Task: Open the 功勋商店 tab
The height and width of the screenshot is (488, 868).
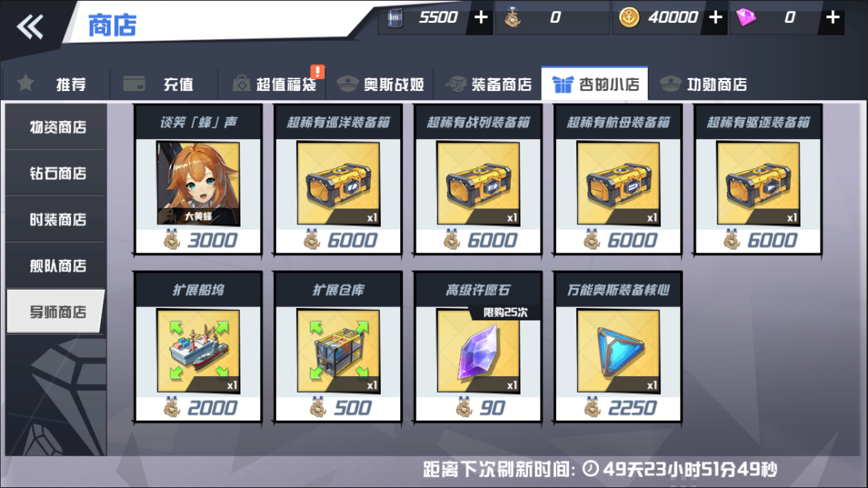Action: (703, 84)
